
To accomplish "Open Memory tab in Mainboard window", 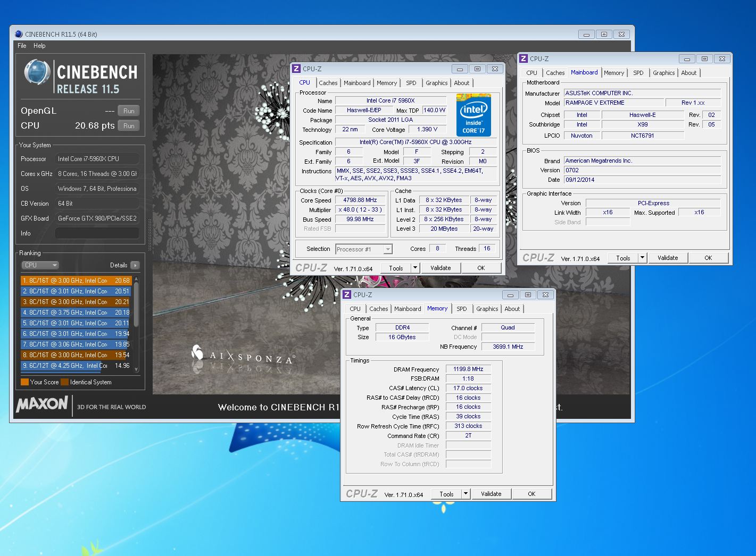I will point(614,73).
